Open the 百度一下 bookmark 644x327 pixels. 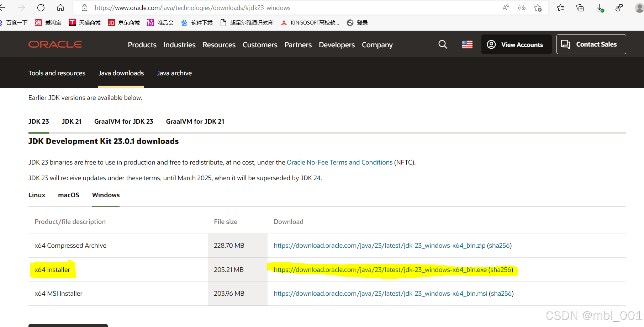[14, 23]
